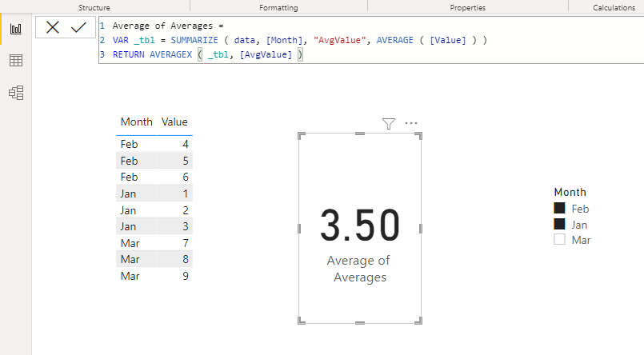The image size is (644, 355).
Task: Open the Structure ribbon group
Action: 94,7
